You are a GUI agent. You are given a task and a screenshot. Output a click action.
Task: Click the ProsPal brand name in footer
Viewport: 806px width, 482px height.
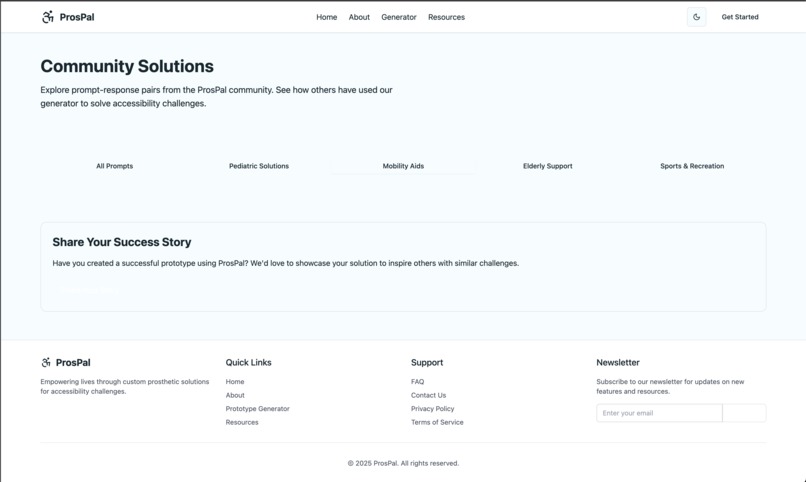(73, 363)
